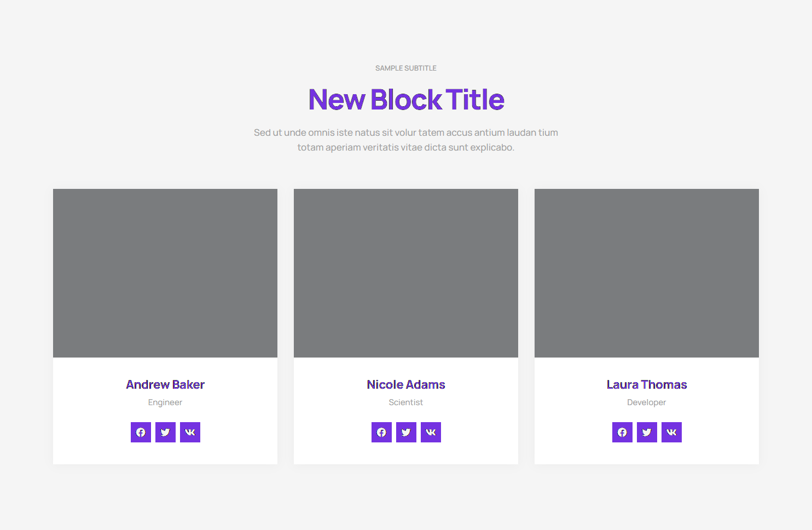
Task: Click the Scientist job title text
Action: [x=406, y=402]
